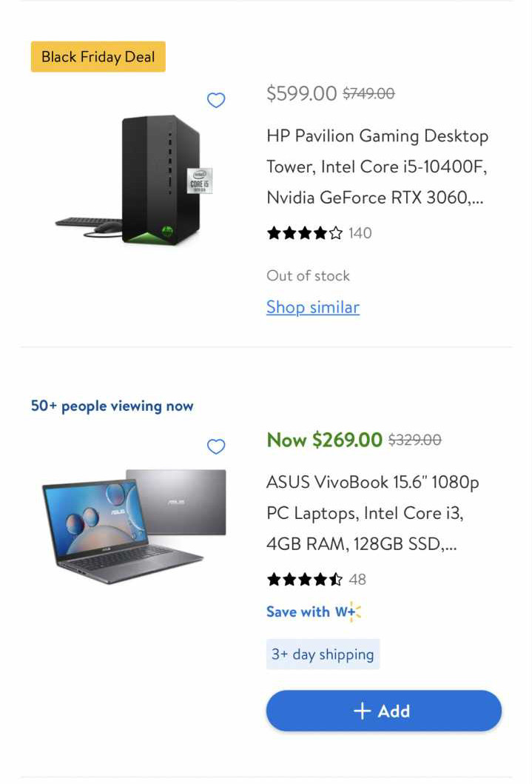The width and height of the screenshot is (532, 784).
Task: Tap the Black Friday Deal badge
Action: 98,56
